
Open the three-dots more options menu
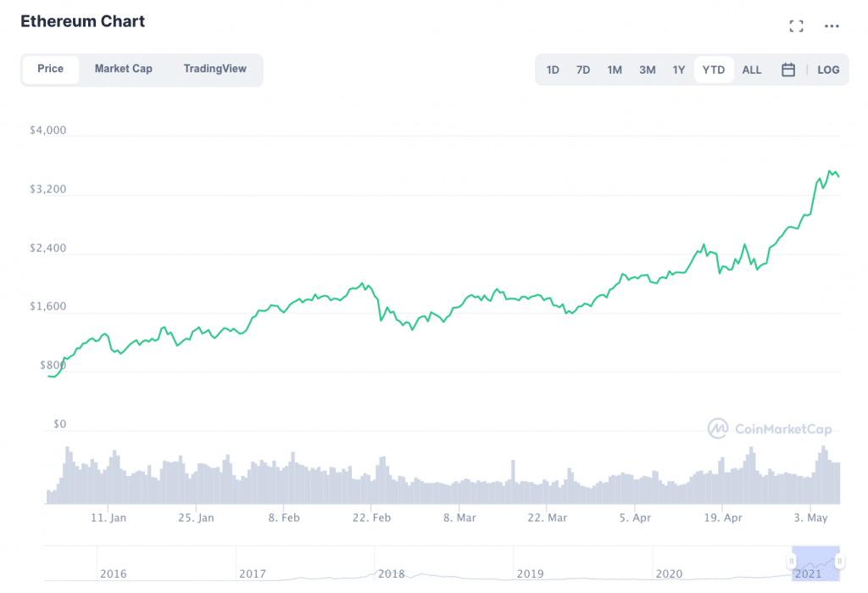[x=832, y=26]
